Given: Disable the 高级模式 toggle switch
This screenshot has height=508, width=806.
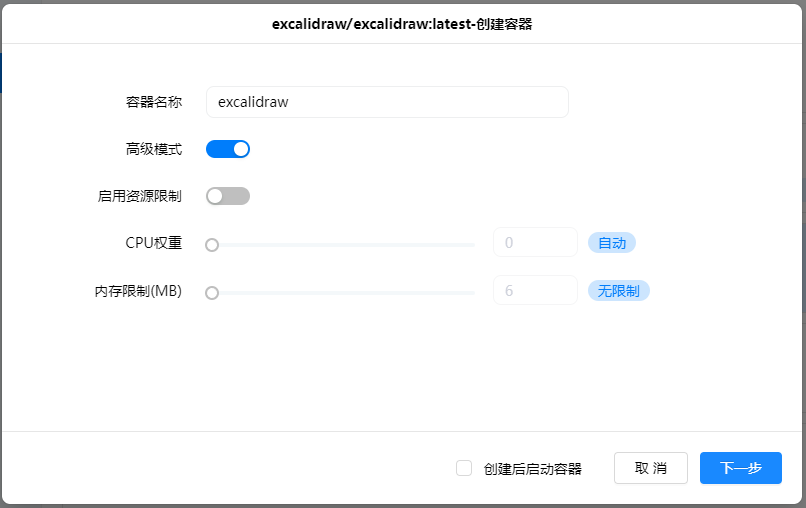Looking at the screenshot, I should (x=228, y=149).
